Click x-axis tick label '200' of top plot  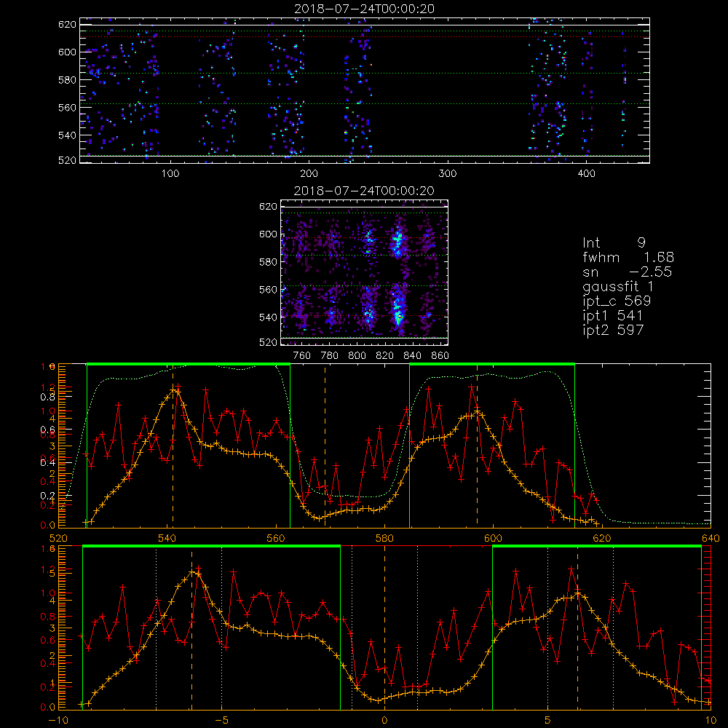click(309, 174)
